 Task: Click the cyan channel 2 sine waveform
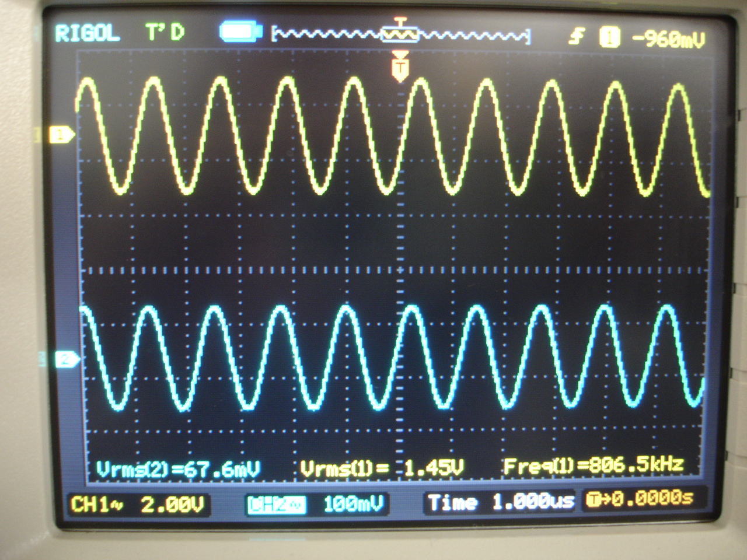[391, 357]
